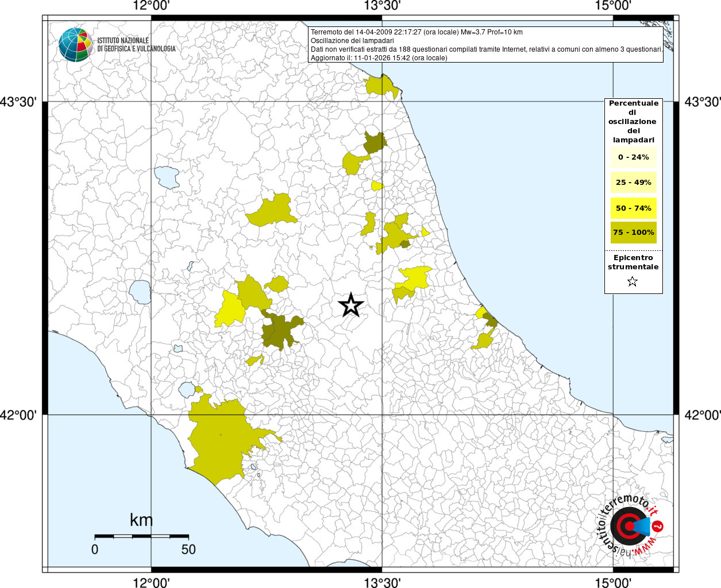Click the 'Percentuale di oscillazione' legend title

point(633,121)
